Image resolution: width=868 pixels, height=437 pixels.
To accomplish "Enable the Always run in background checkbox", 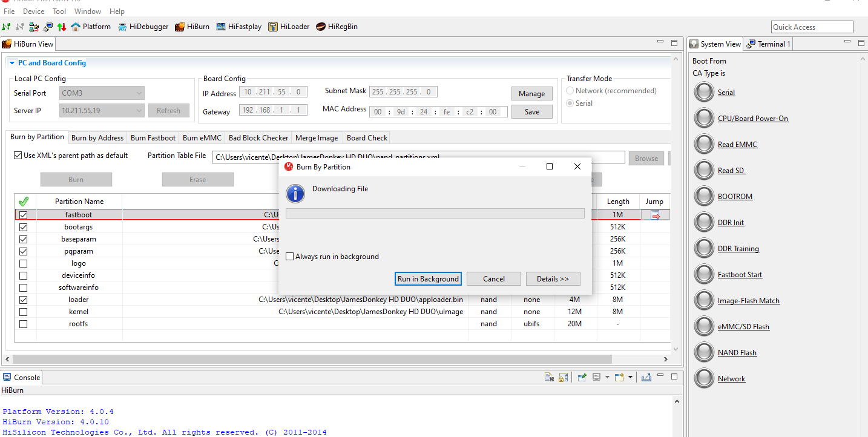I will point(290,257).
